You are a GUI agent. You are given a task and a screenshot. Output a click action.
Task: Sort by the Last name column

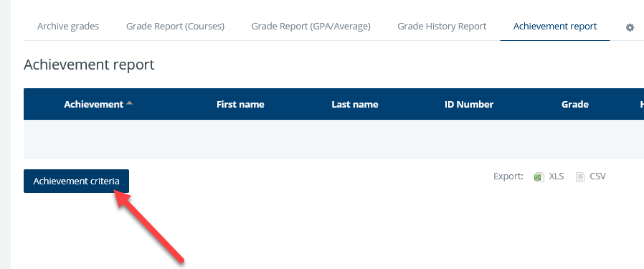point(355,104)
